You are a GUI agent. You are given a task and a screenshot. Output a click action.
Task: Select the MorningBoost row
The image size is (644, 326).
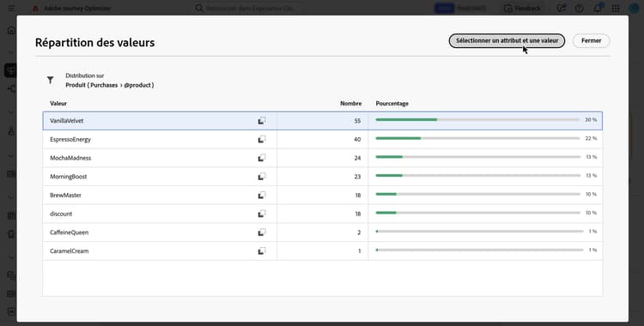(x=322, y=177)
